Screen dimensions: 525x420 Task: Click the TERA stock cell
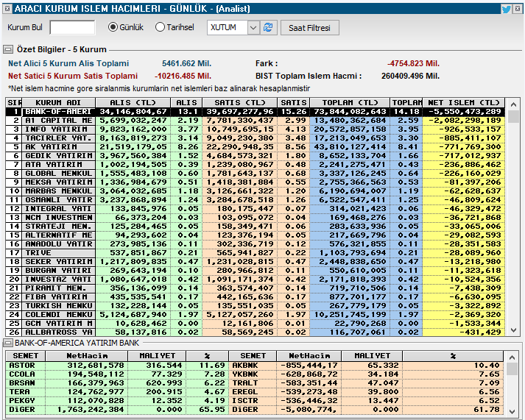(x=26, y=392)
